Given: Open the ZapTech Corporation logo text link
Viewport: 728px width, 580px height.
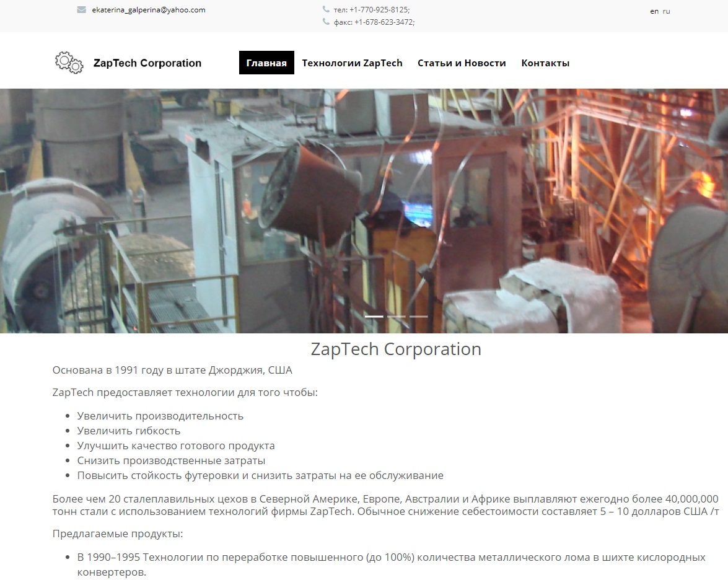Looking at the screenshot, I should click(147, 63).
